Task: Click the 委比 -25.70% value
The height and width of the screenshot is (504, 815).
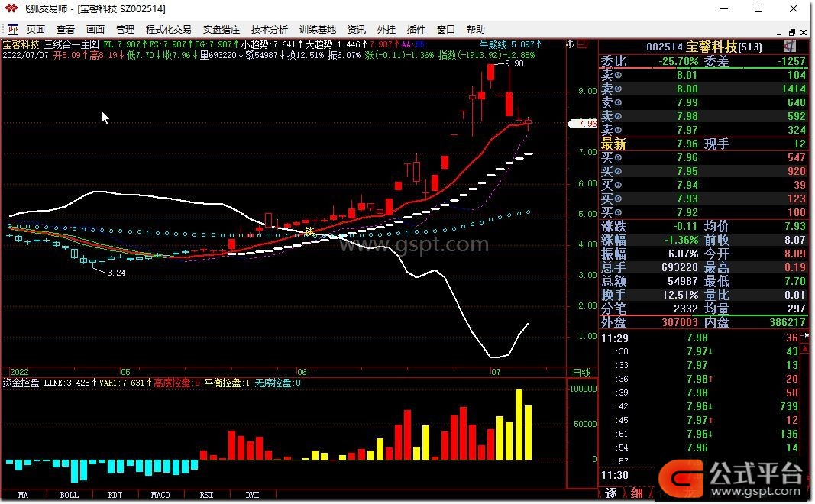Action: pyautogui.click(x=678, y=61)
